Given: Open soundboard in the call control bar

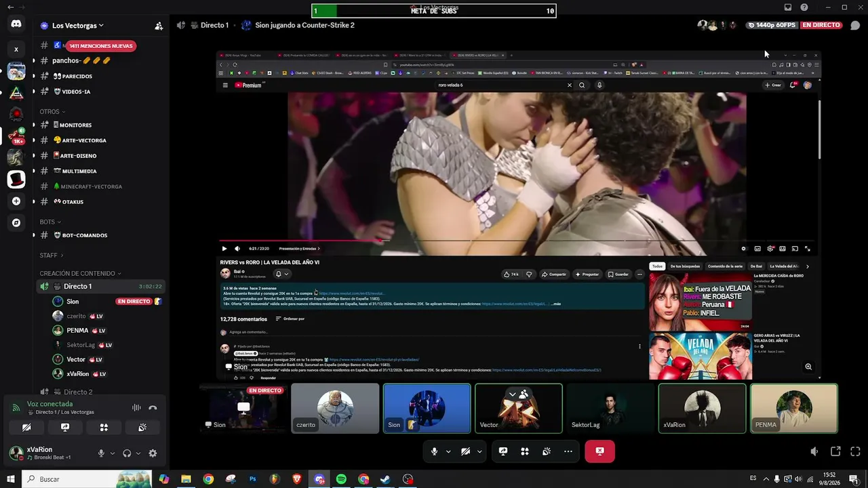Looking at the screenshot, I should pos(547,451).
